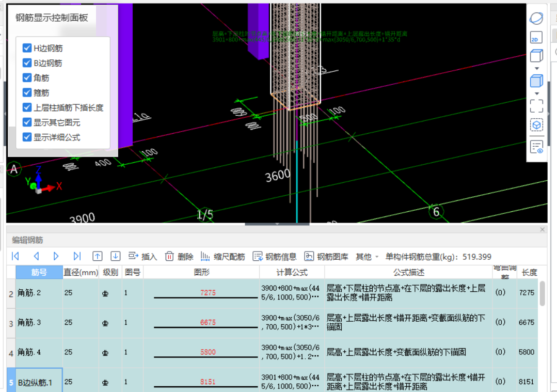Screen dimensions: 557x392
Task: Click the 直径(mm) column header
Action: point(81,272)
